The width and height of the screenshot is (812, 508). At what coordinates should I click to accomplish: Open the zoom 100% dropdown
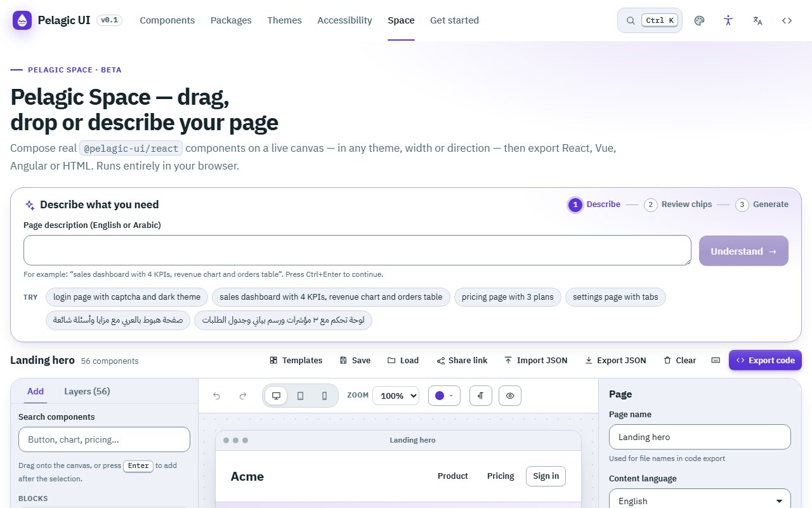click(x=396, y=396)
